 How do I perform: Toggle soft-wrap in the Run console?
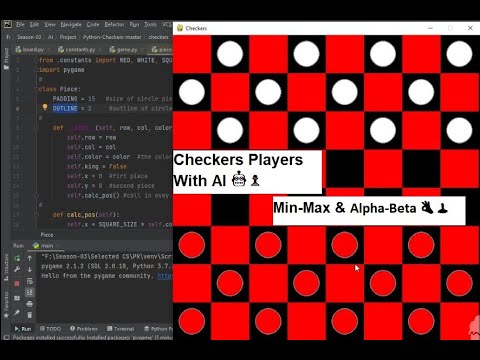coord(30,281)
